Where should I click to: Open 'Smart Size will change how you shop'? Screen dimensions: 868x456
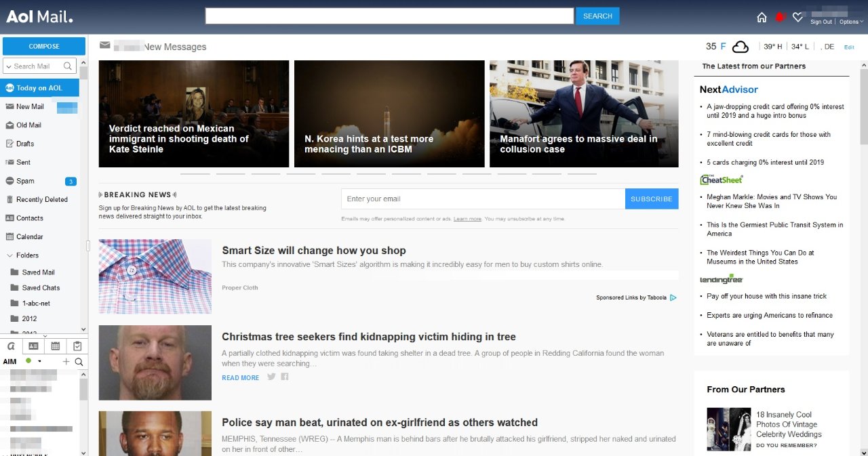point(314,251)
